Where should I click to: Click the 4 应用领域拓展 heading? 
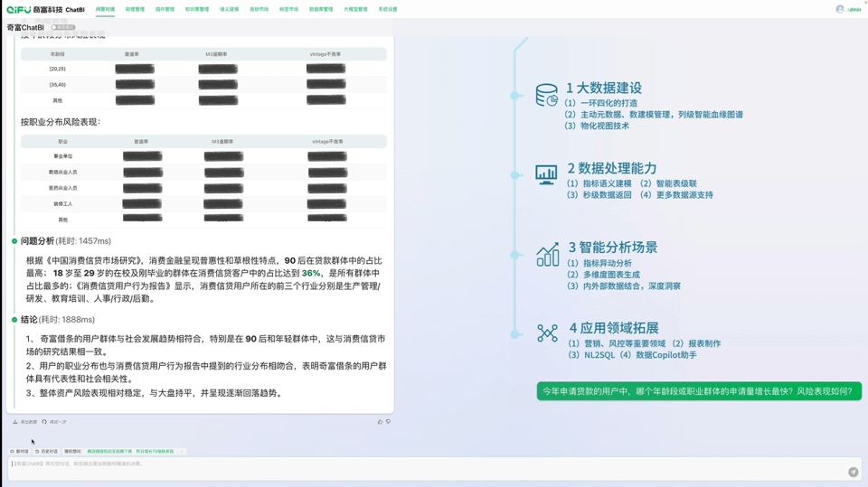614,328
